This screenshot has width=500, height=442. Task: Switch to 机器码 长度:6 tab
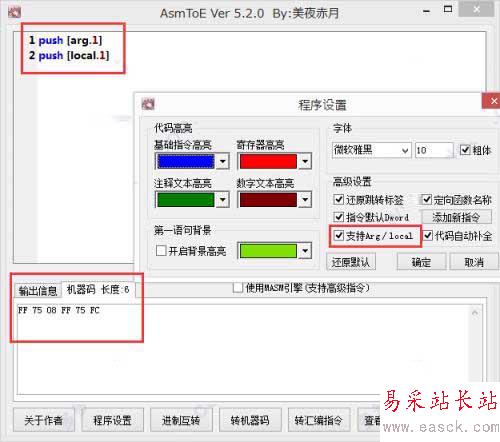pos(98,289)
